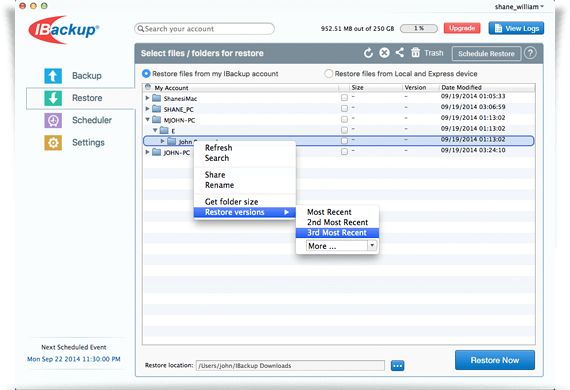Viewport: 570px width, 390px height.
Task: Click the ShanesiMac folder icon
Action: pyautogui.click(x=157, y=98)
